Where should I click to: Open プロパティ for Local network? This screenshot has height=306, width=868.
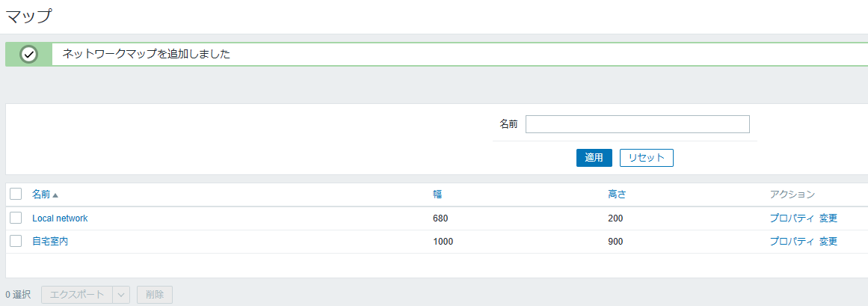[792, 218]
